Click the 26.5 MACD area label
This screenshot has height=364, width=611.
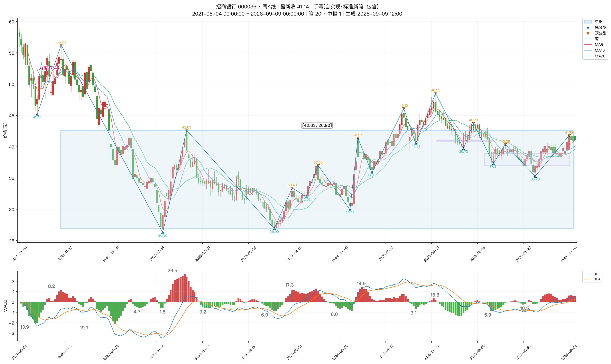click(x=173, y=271)
